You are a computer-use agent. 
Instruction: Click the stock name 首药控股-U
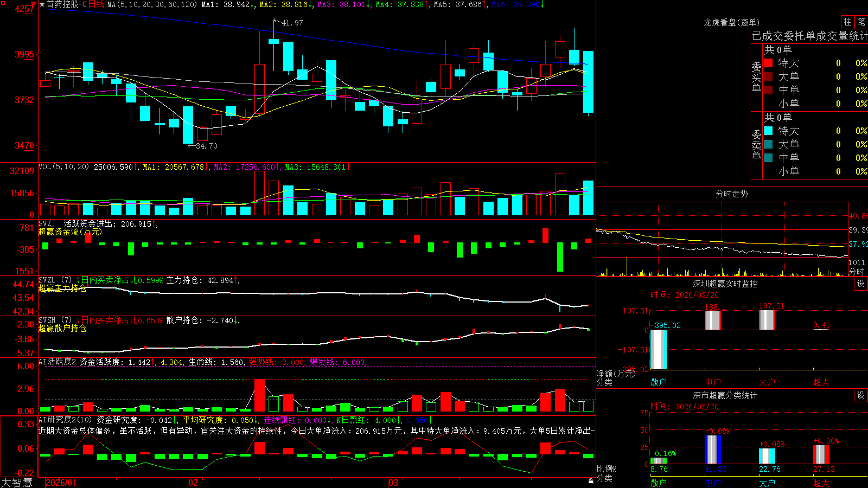(x=67, y=4)
